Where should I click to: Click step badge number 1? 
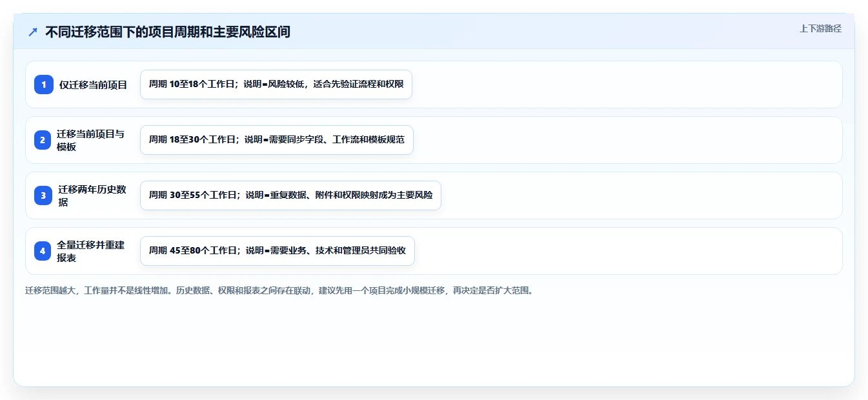tap(43, 85)
